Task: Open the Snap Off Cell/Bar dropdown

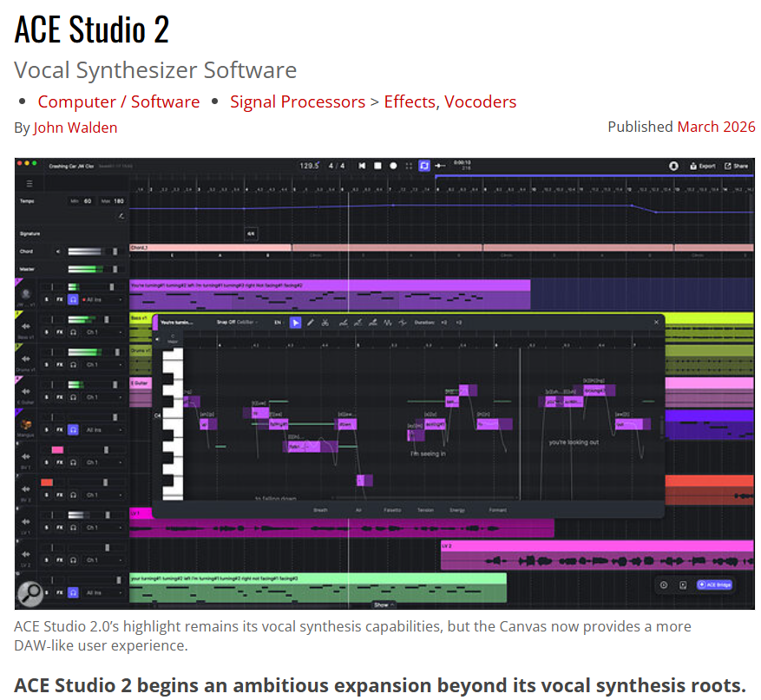Action: click(238, 322)
